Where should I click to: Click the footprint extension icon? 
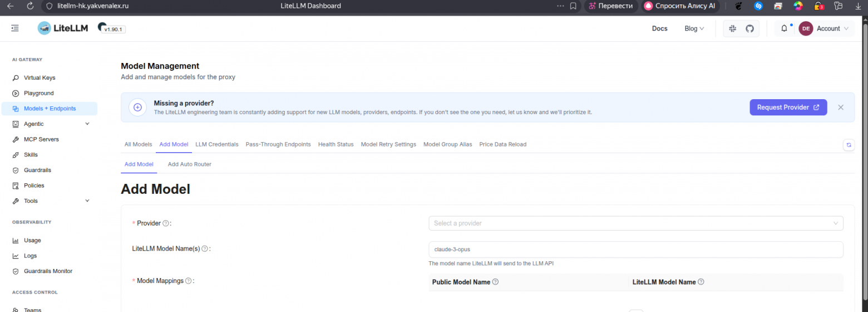(739, 6)
